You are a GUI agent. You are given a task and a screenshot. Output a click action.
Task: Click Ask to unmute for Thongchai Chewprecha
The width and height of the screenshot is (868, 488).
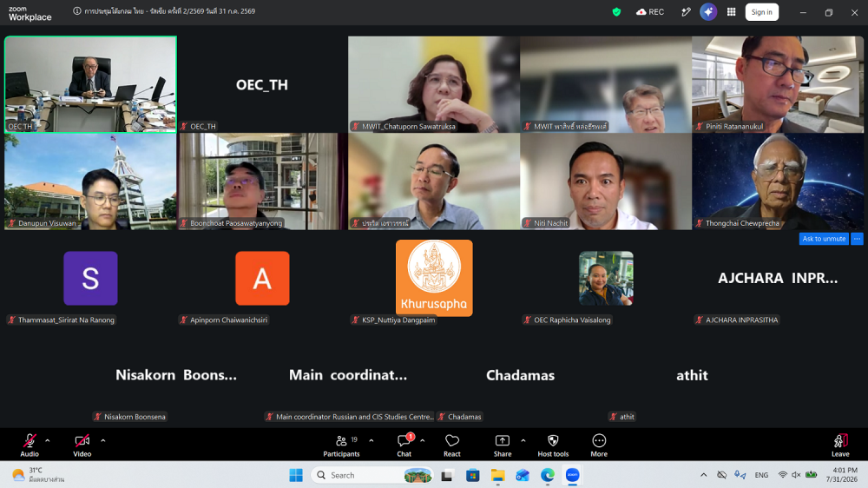pos(824,239)
